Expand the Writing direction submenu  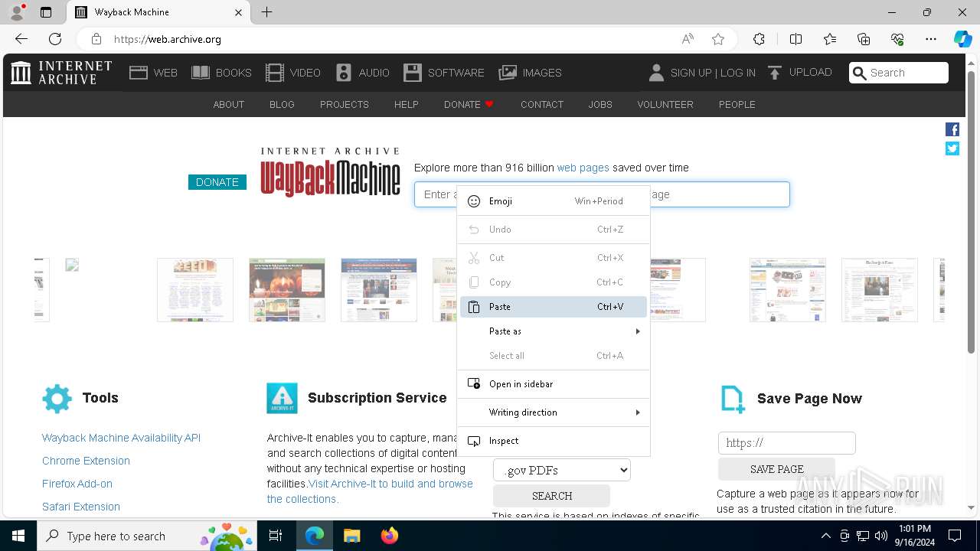click(x=554, y=412)
